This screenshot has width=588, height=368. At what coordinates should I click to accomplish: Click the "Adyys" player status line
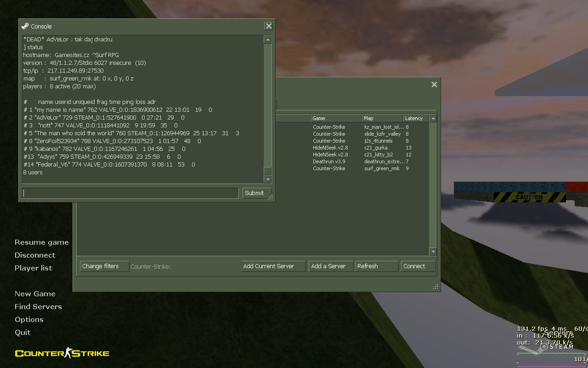click(x=102, y=157)
